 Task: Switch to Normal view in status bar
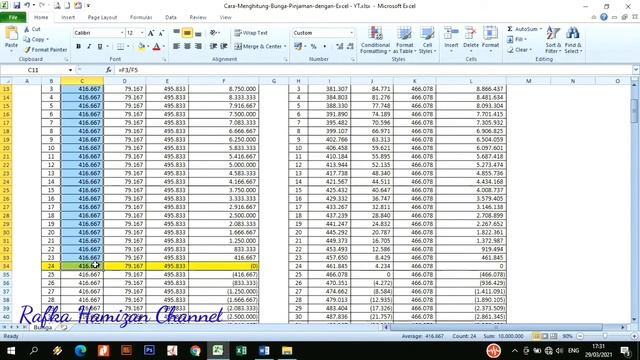[536, 336]
